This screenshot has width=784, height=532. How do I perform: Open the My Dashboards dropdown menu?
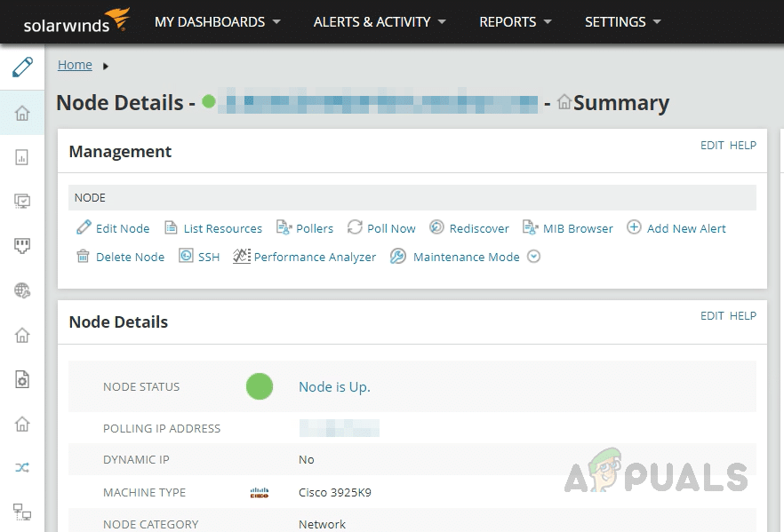[218, 21]
